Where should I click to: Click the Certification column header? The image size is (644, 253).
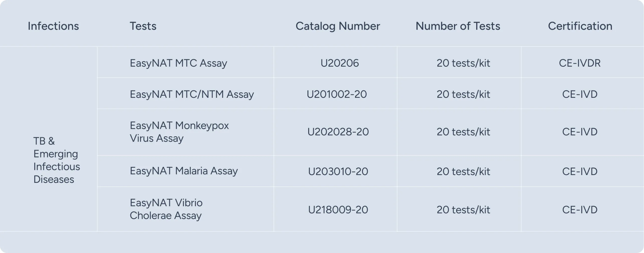pyautogui.click(x=580, y=26)
